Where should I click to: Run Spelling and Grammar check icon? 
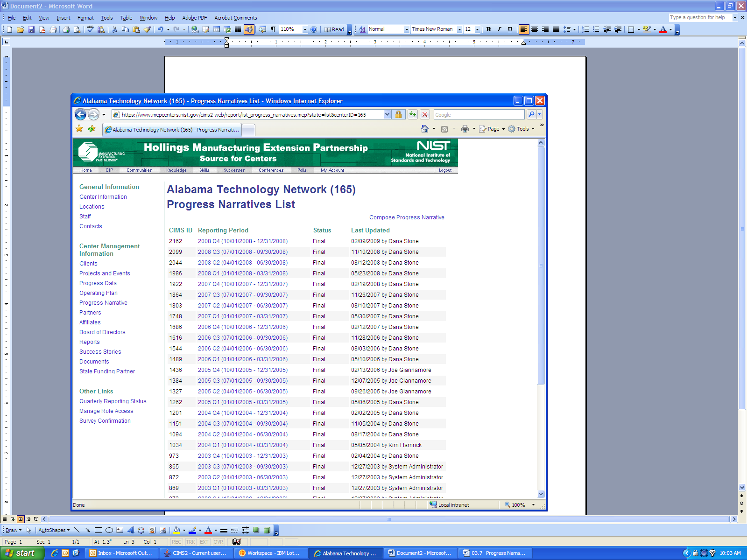90,29
